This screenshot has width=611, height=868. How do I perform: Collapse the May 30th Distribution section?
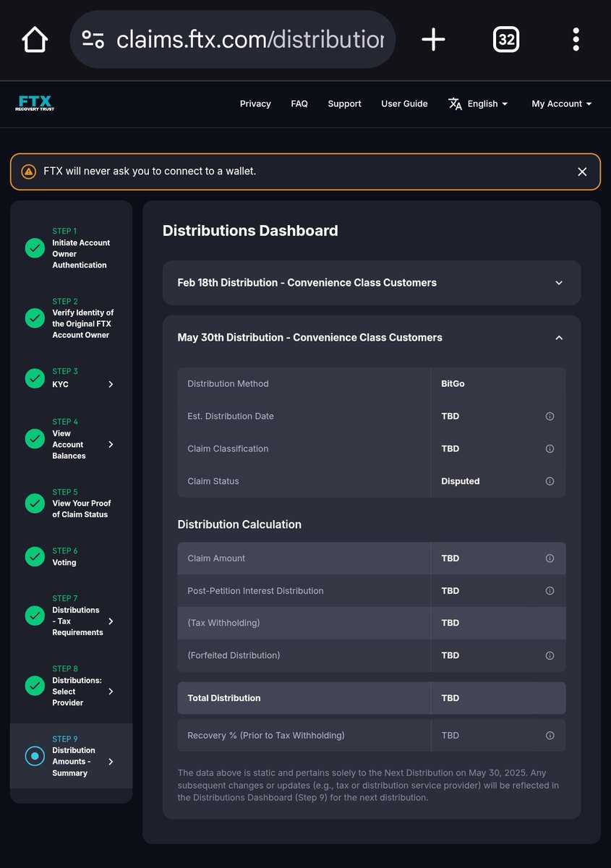tap(372, 338)
